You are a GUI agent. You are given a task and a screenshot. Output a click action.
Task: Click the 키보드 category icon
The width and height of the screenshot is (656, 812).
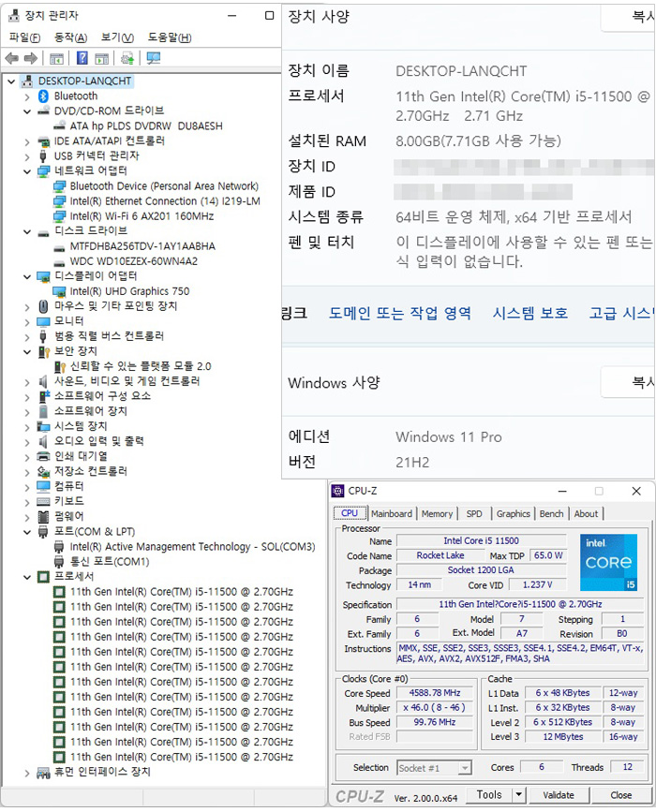coord(43,502)
